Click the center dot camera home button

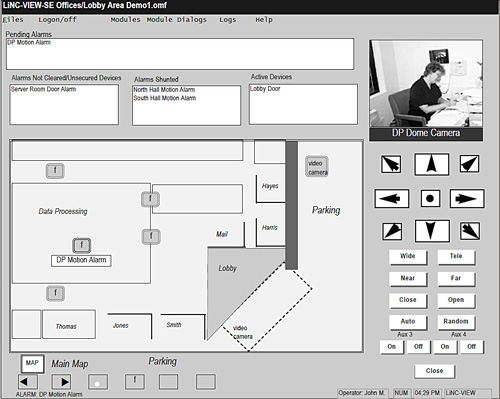pyautogui.click(x=430, y=199)
